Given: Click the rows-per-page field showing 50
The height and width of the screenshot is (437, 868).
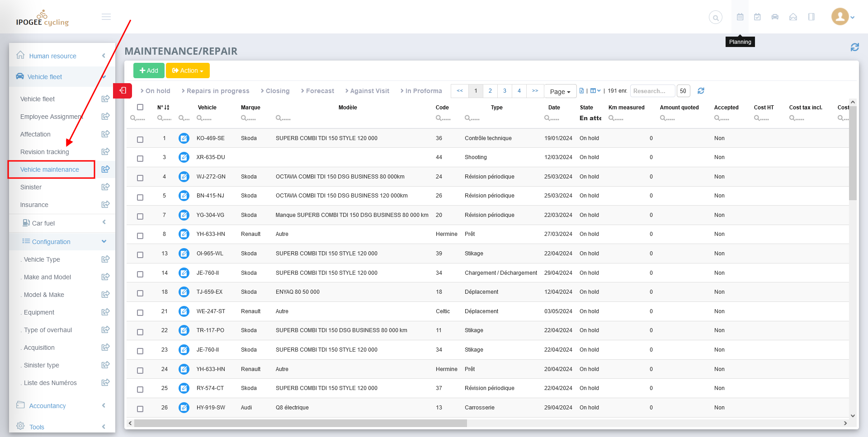Looking at the screenshot, I should click(x=683, y=91).
